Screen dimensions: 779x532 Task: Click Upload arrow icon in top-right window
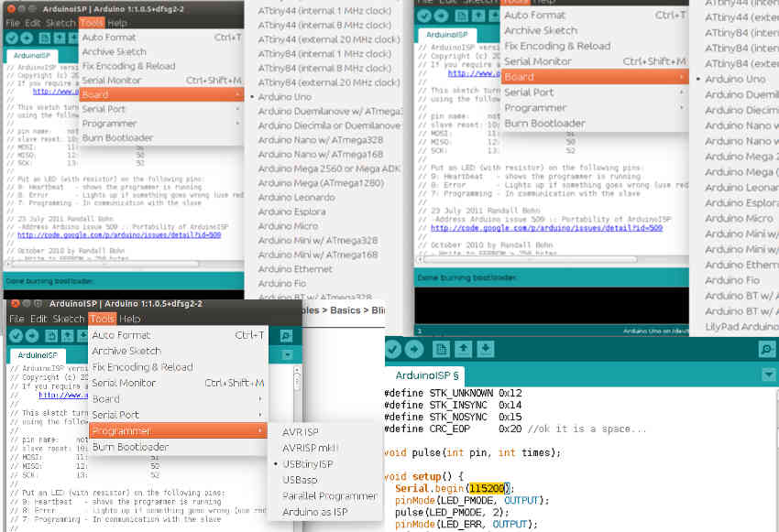point(441,16)
